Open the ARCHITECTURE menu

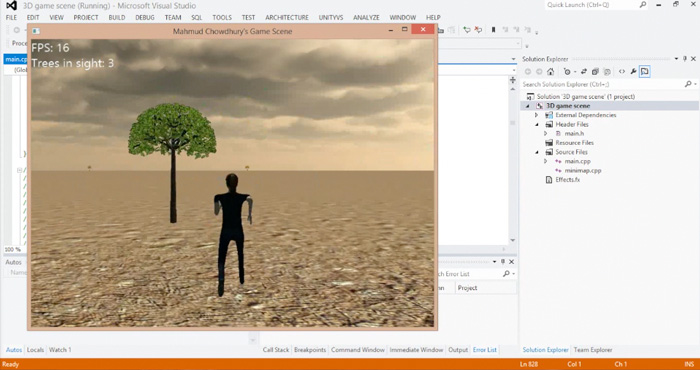[287, 17]
